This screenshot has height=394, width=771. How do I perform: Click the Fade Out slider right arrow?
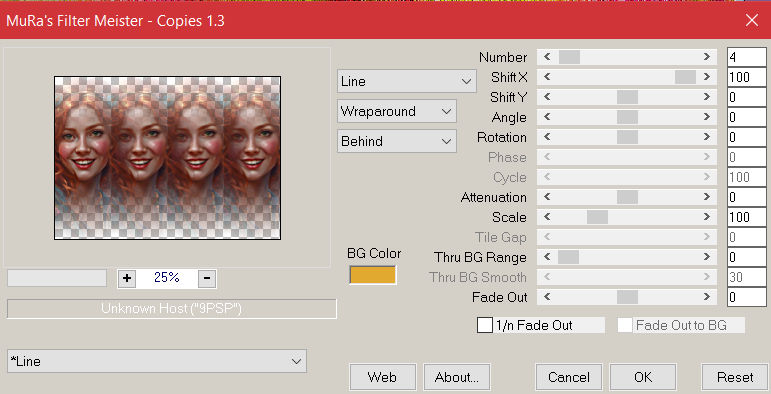[707, 297]
